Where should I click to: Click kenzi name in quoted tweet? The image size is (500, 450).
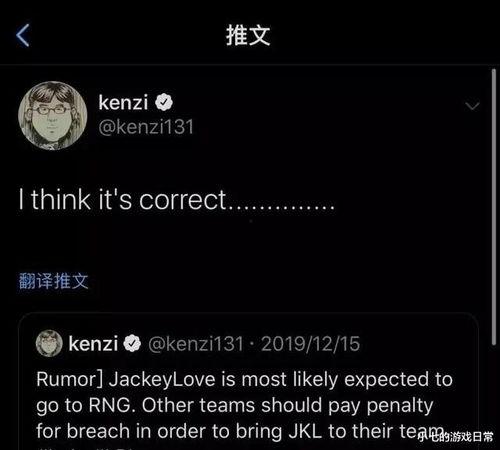click(x=93, y=344)
